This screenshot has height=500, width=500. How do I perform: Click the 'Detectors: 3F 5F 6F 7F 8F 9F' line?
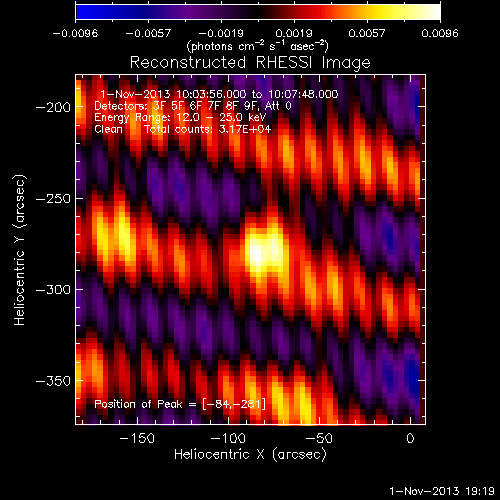coord(193,106)
